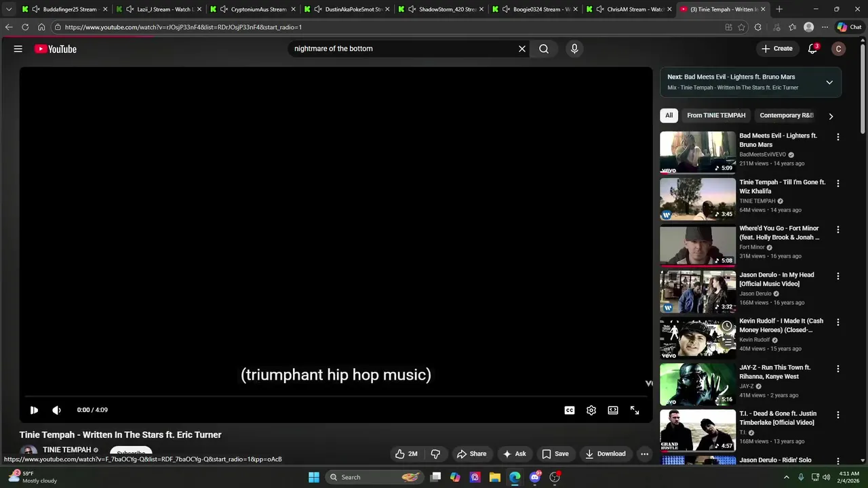Open options for Till I'm Gone video

coord(838,183)
